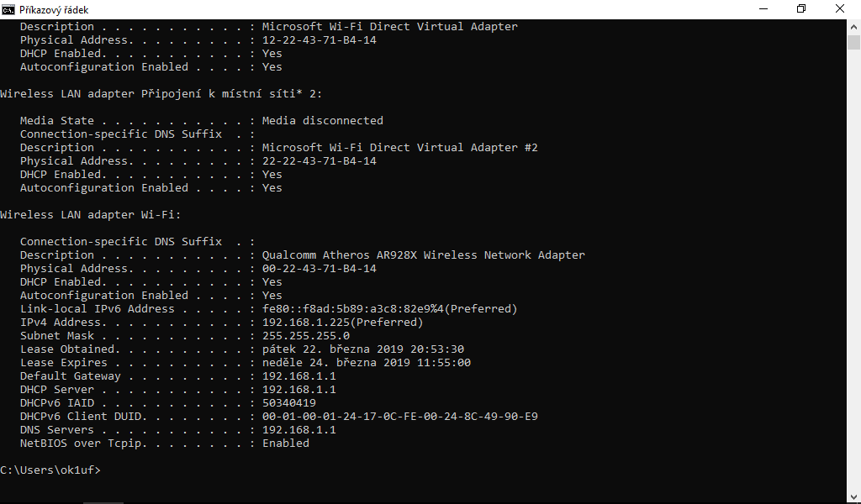Click the "Wireless LAN adapter Wi-Fi:" heading
This screenshot has width=861, height=504.
(90, 215)
